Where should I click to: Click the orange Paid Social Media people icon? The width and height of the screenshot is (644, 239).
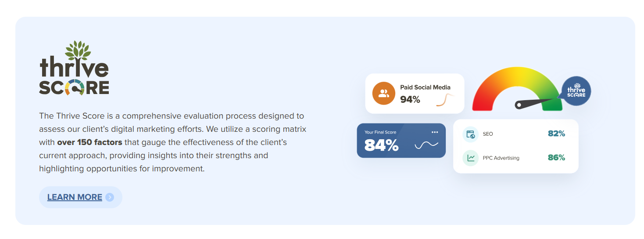pyautogui.click(x=384, y=93)
